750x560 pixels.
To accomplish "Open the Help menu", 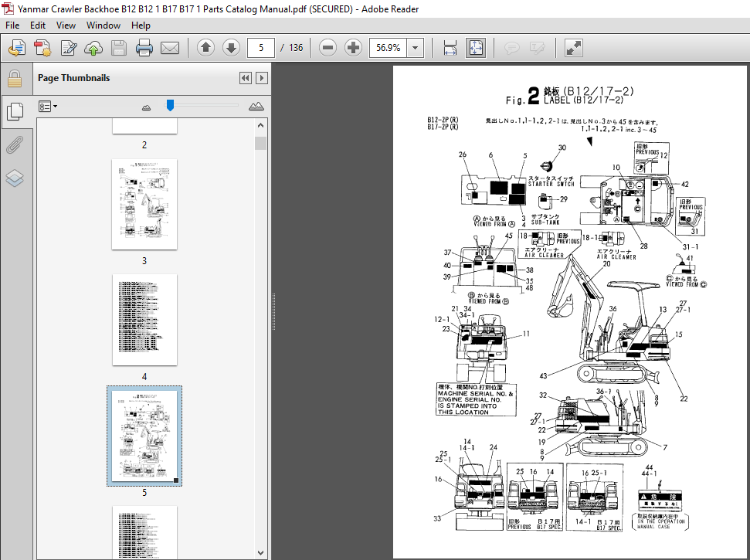I will point(141,25).
